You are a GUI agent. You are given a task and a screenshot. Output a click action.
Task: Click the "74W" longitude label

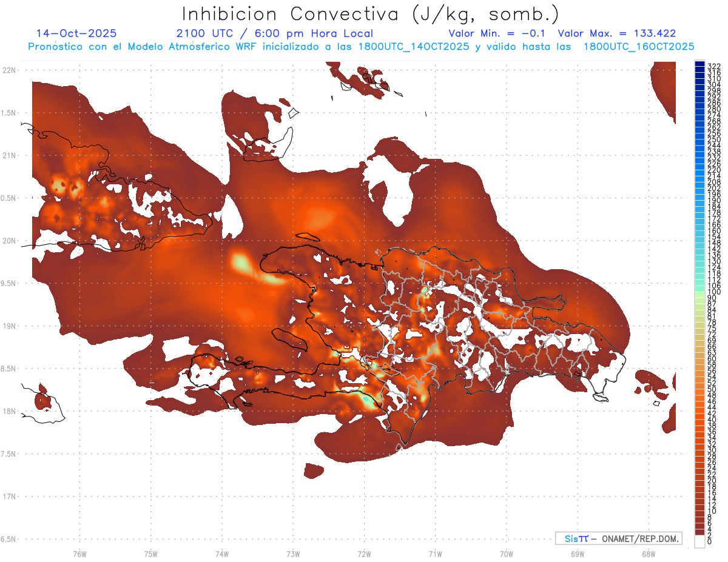pos(222,553)
